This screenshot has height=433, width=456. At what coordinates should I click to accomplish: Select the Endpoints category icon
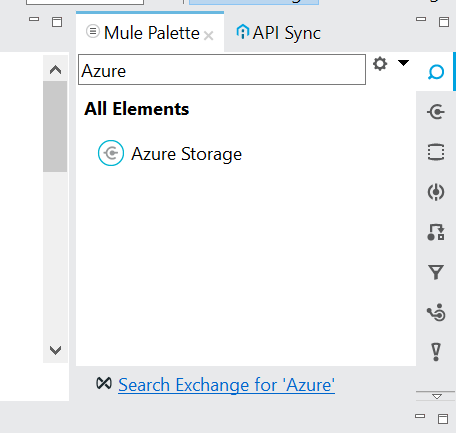436,192
